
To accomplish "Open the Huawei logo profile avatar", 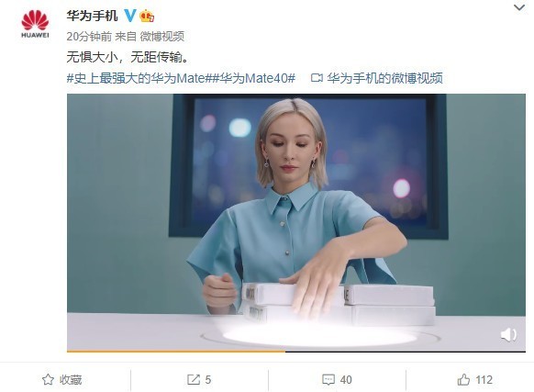I will point(35,24).
